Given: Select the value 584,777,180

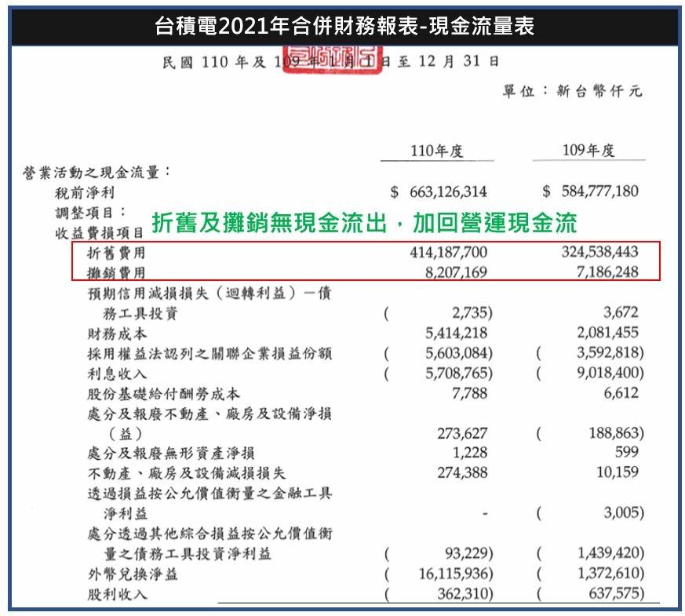Looking at the screenshot, I should coord(599,191).
